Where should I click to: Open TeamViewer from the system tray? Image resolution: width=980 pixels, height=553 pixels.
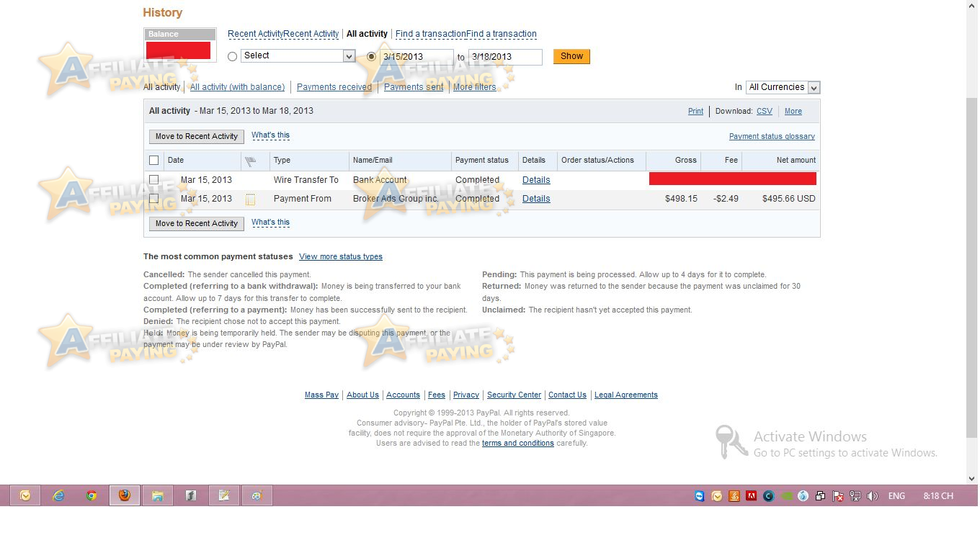(x=700, y=496)
